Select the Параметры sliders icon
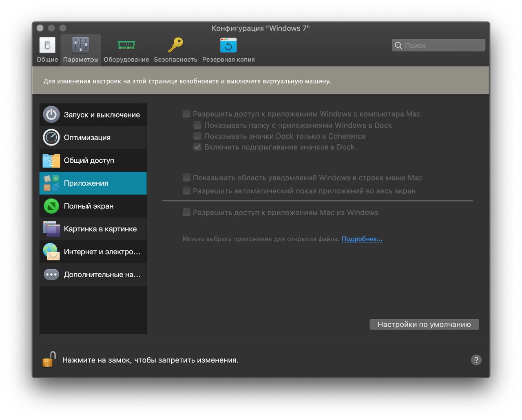 coord(81,45)
